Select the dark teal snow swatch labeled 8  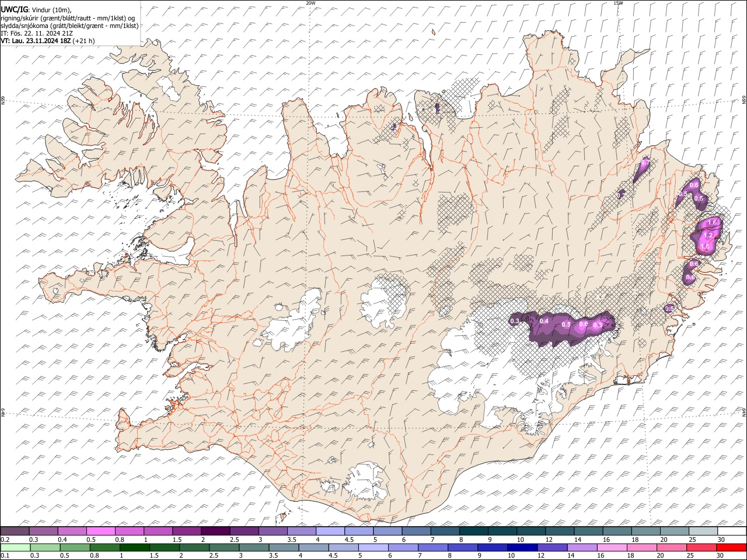pyautogui.click(x=474, y=531)
